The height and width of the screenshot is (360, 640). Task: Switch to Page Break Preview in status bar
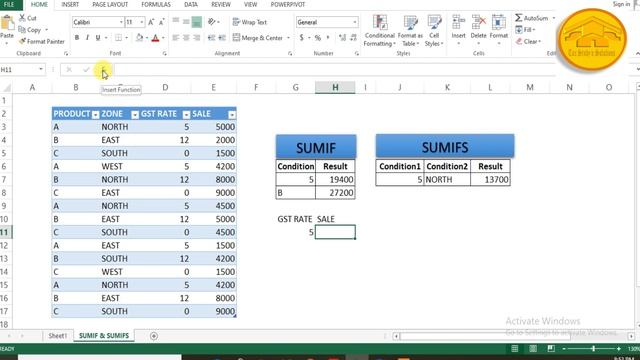coord(551,348)
